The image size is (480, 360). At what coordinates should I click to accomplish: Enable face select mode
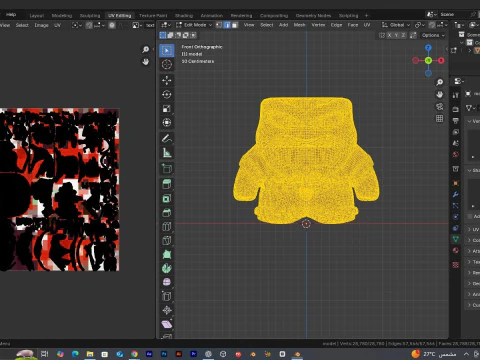pos(235,25)
